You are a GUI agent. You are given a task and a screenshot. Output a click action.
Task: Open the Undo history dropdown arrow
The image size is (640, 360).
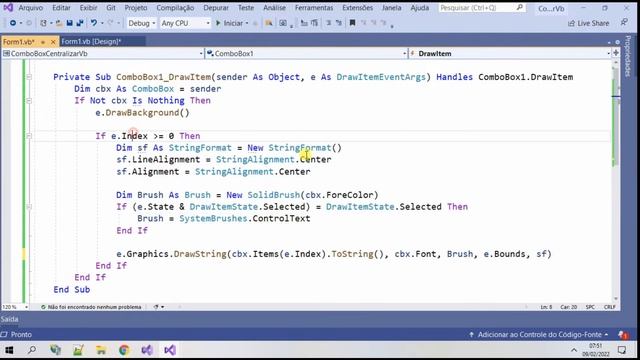click(x=102, y=23)
